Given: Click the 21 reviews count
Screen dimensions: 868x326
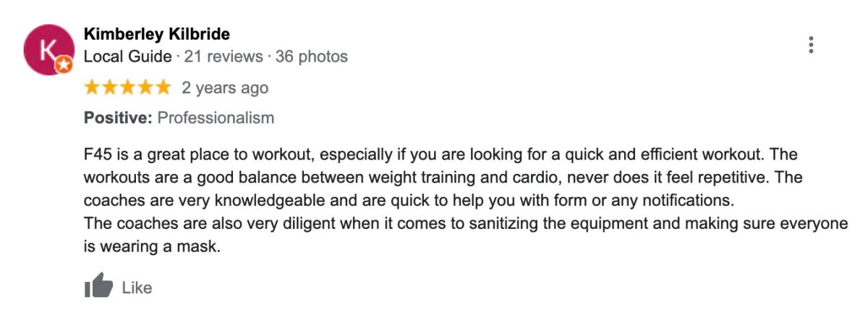Looking at the screenshot, I should [224, 57].
